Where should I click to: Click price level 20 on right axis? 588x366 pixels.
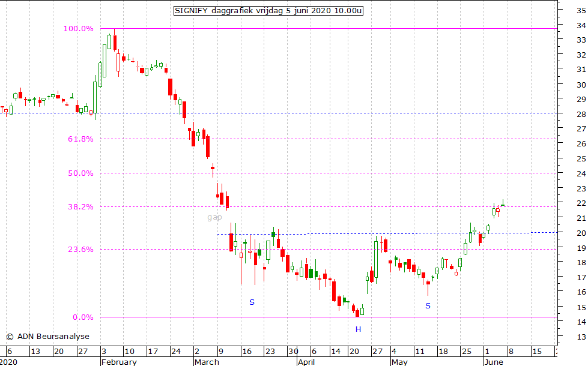tap(581, 233)
